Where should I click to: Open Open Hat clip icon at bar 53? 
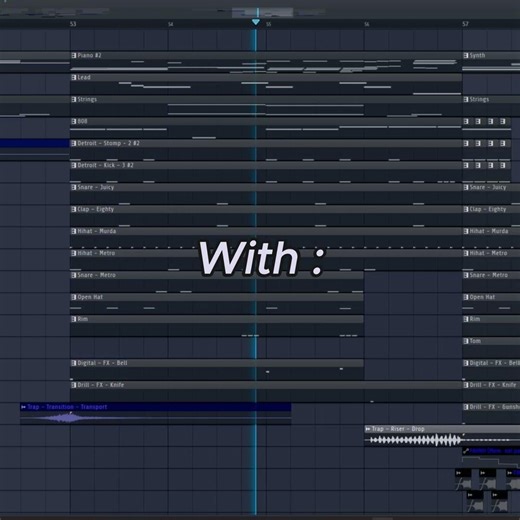74,297
